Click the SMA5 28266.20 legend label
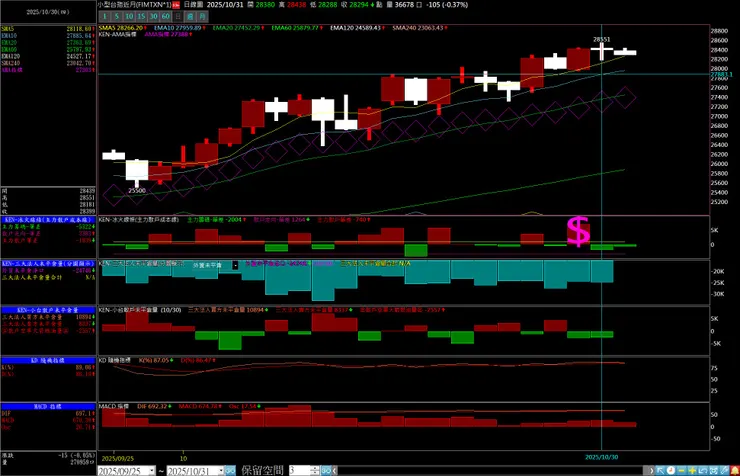 122,28
